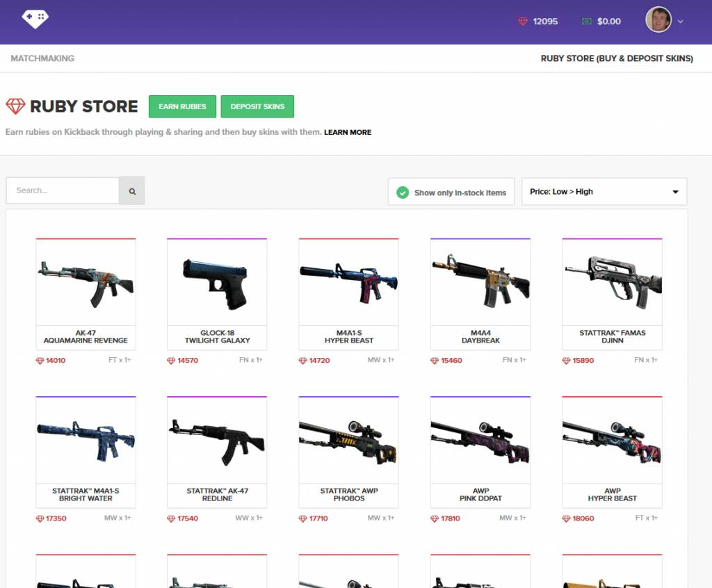This screenshot has height=588, width=712.
Task: Click FT x 1+ under AWP Hyper Beast
Action: point(647,518)
